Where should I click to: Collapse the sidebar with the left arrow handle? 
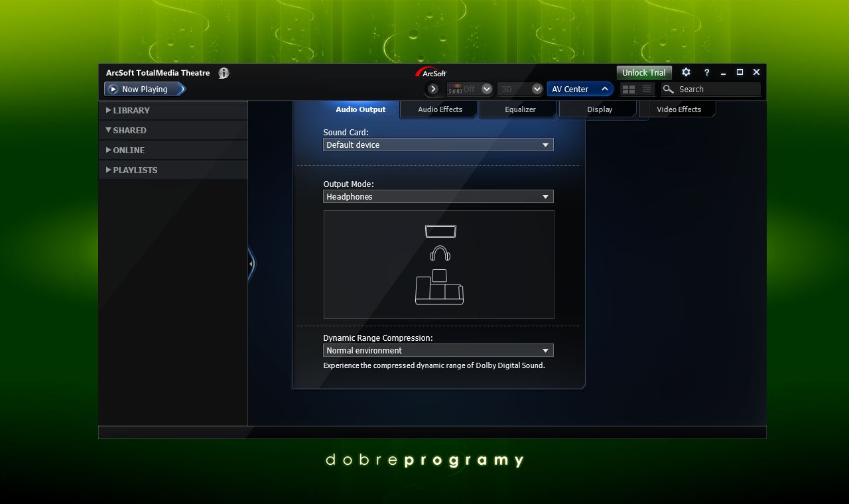tap(251, 264)
